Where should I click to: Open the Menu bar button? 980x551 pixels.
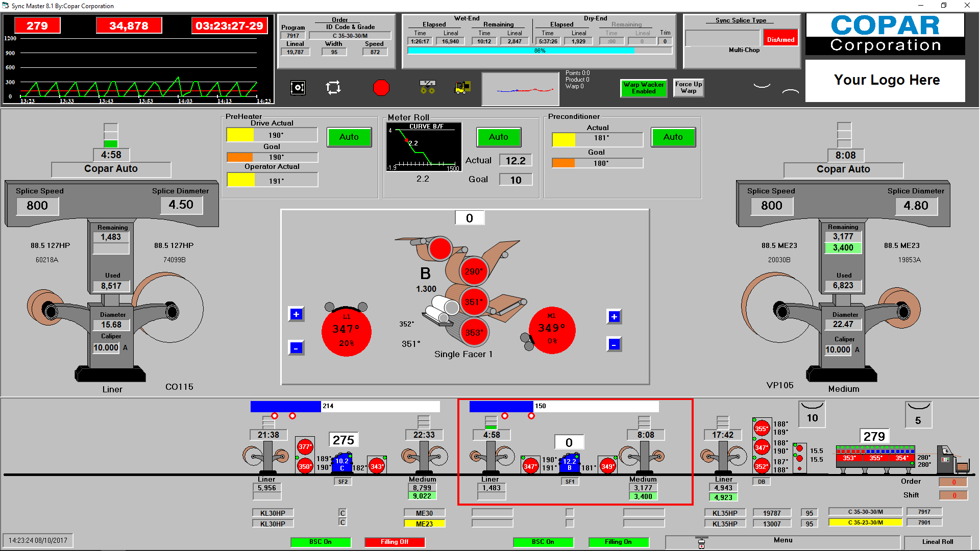click(x=783, y=541)
